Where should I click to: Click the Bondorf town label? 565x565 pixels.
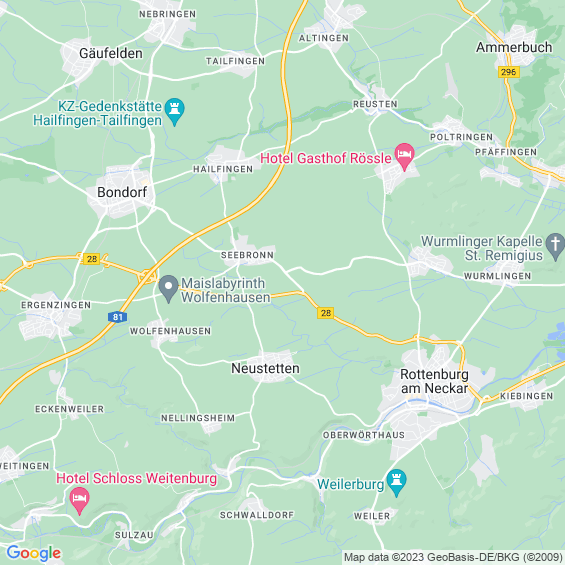pyautogui.click(x=122, y=192)
